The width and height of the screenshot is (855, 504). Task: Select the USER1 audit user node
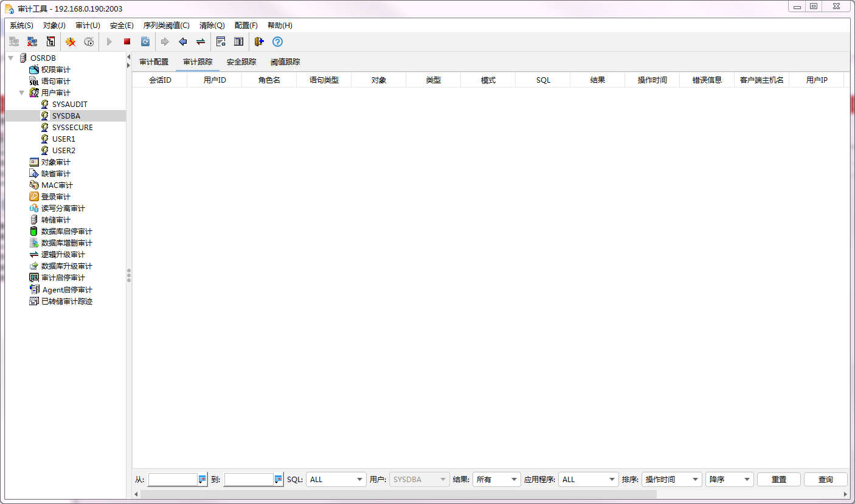click(x=63, y=139)
